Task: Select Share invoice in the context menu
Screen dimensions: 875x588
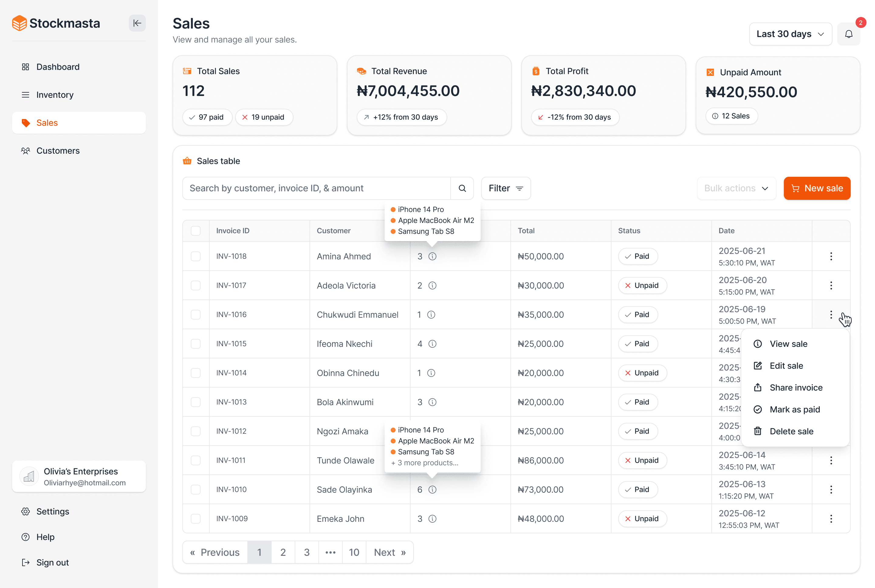Action: [x=795, y=388]
